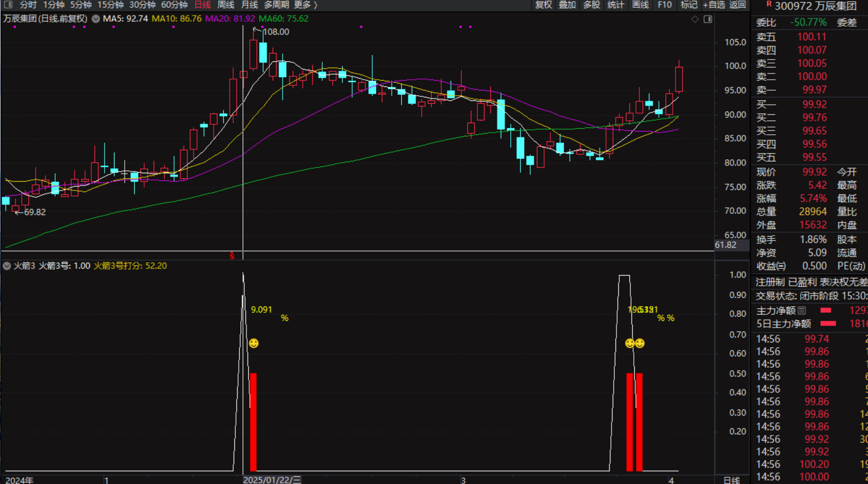The width and height of the screenshot is (868, 484).
Task: Click the red R icon before 300972
Action: tap(768, 4)
